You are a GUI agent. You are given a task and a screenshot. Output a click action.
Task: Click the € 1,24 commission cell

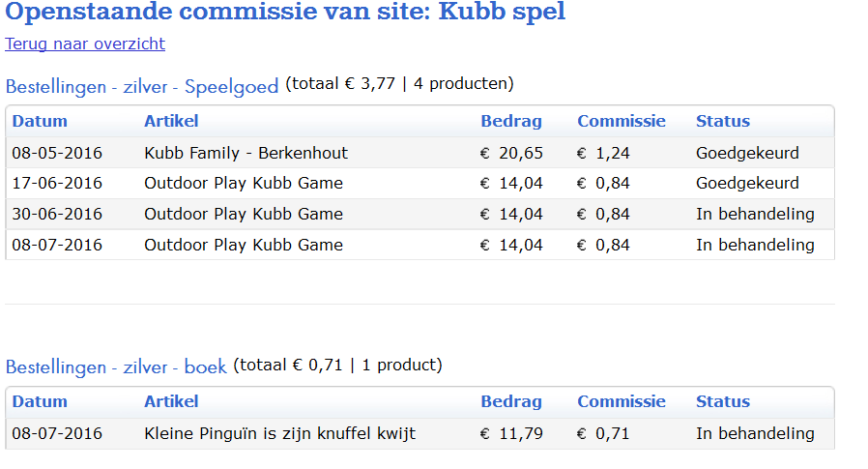click(x=603, y=153)
